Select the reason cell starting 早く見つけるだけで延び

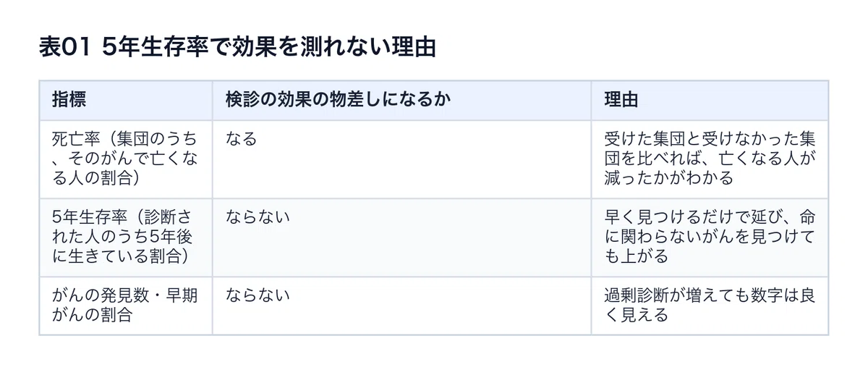(x=710, y=237)
